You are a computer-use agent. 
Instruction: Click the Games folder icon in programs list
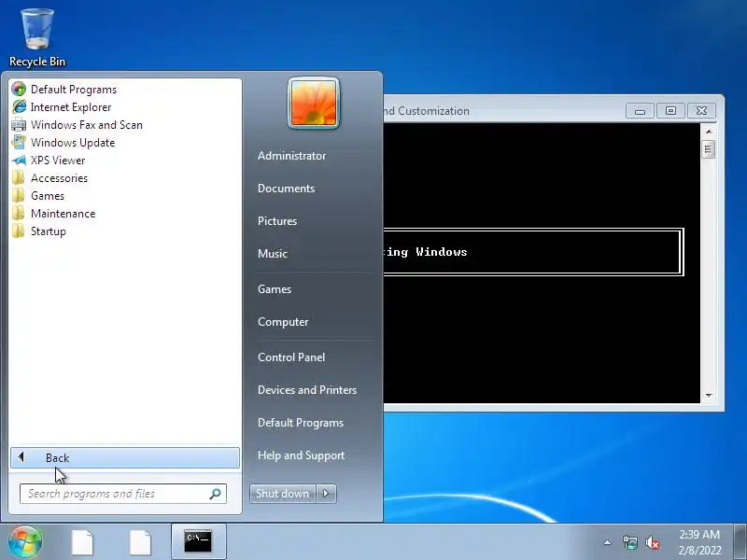click(x=19, y=196)
